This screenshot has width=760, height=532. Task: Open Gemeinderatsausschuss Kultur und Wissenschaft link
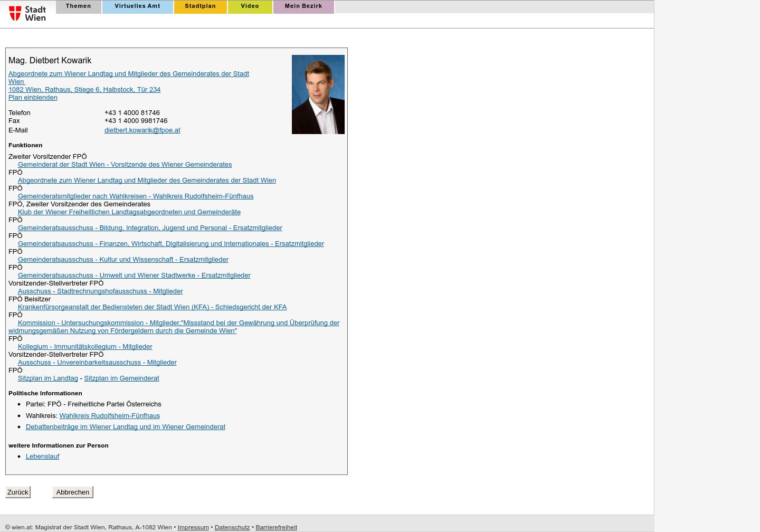[x=123, y=260]
